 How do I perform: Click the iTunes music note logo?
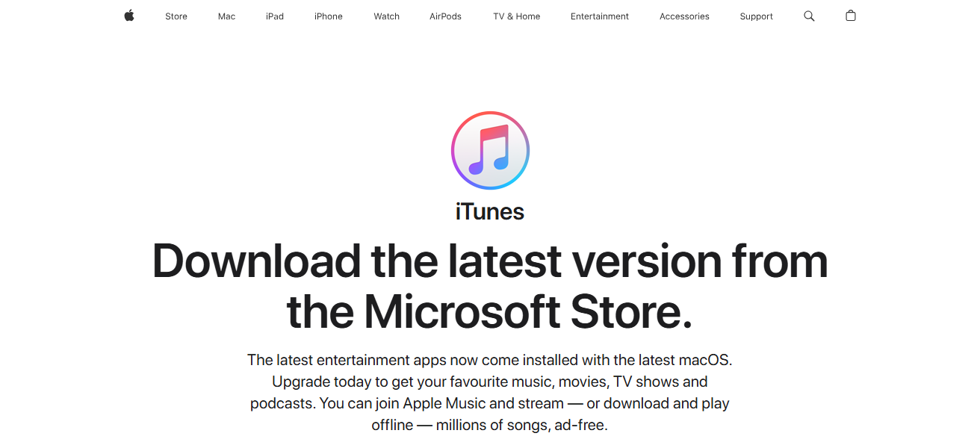pos(490,150)
